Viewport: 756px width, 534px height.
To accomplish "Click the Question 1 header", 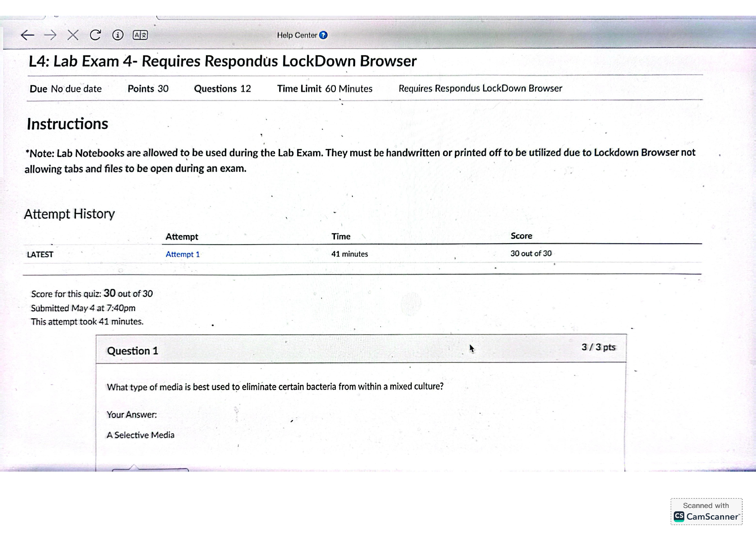I will 132,351.
